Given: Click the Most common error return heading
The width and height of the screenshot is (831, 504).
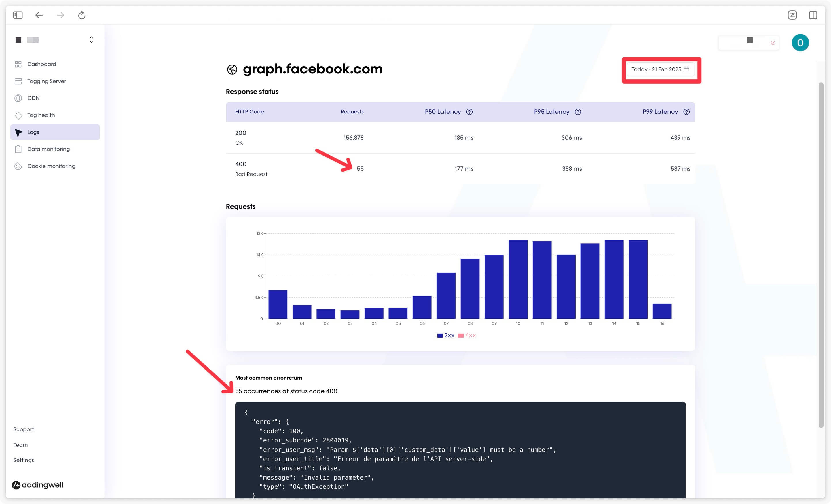Looking at the screenshot, I should click(269, 378).
